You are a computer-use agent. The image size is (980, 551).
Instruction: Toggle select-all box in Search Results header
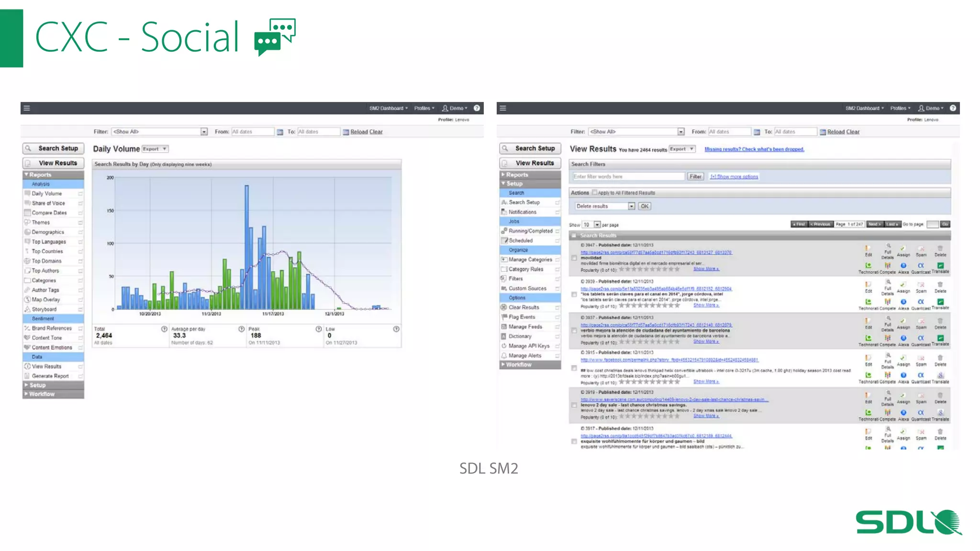click(573, 235)
